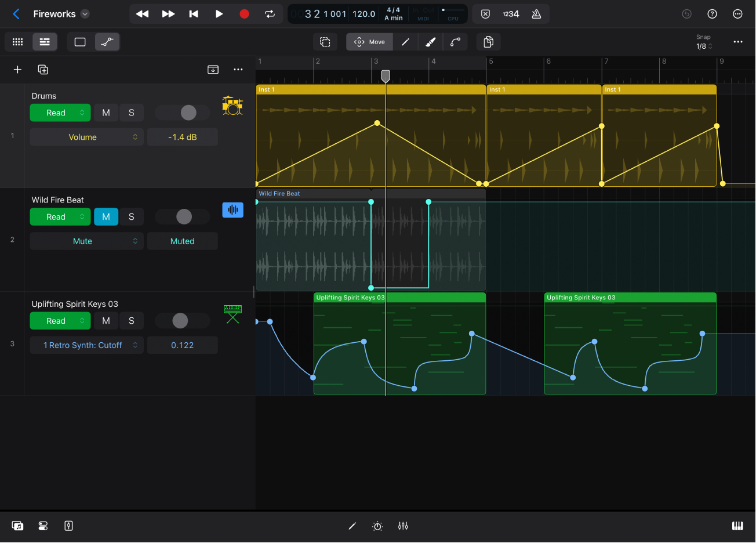Unmute the Wild Fire Beat track
Viewport: 756px width, 543px height.
pyautogui.click(x=106, y=216)
